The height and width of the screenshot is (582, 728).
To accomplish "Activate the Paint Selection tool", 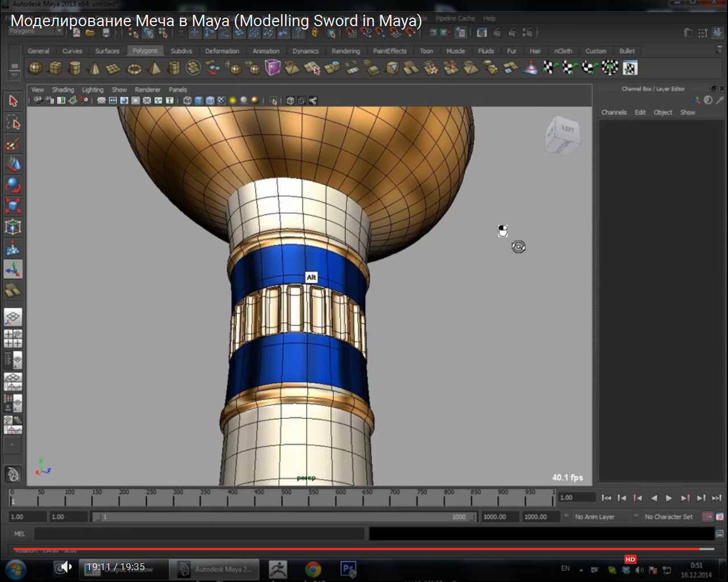I will 13,142.
